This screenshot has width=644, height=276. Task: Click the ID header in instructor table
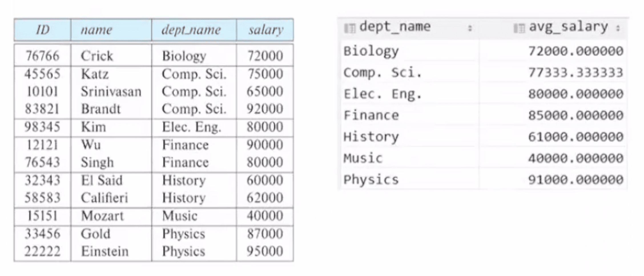click(43, 30)
